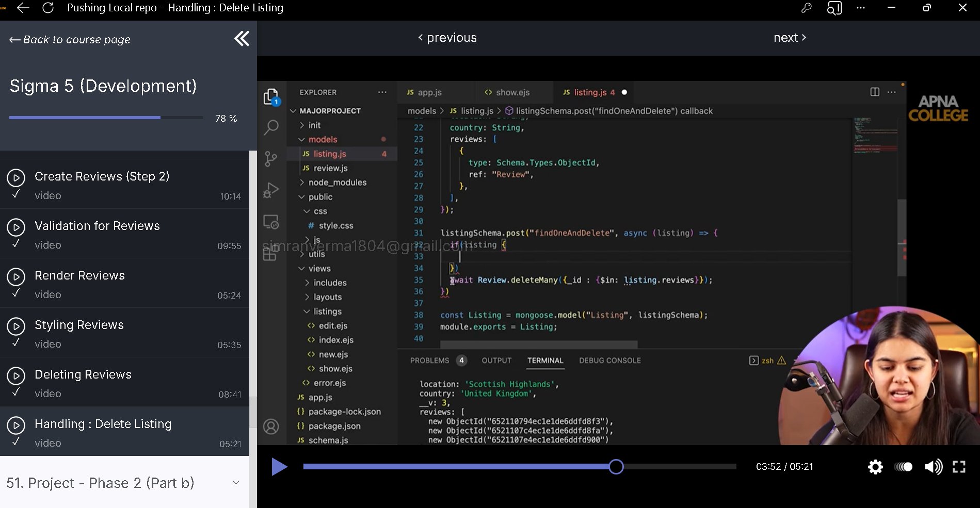This screenshot has height=508, width=980.
Task: Open video settings gear icon
Action: click(x=875, y=467)
